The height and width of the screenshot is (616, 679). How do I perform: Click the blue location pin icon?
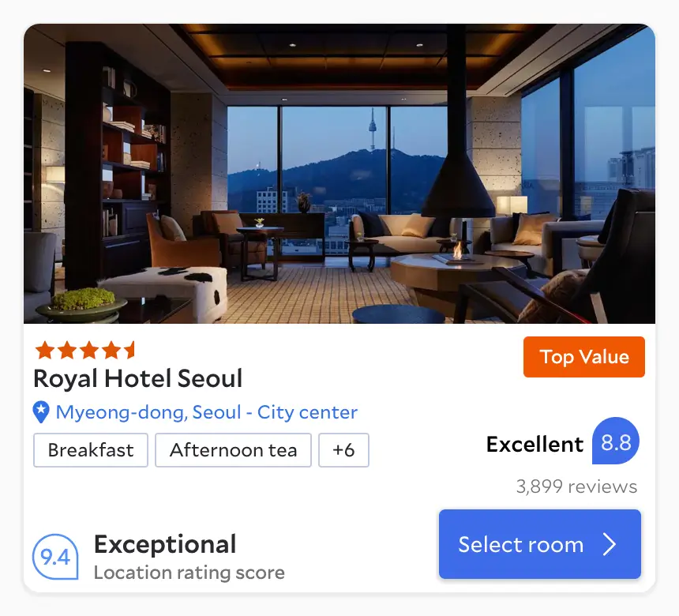(x=41, y=412)
